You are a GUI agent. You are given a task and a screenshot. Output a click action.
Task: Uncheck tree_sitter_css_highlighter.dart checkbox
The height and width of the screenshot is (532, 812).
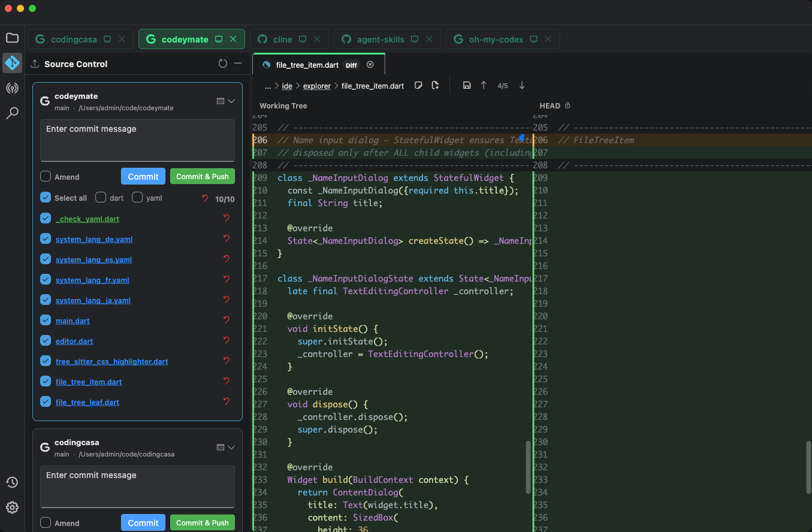tap(46, 361)
